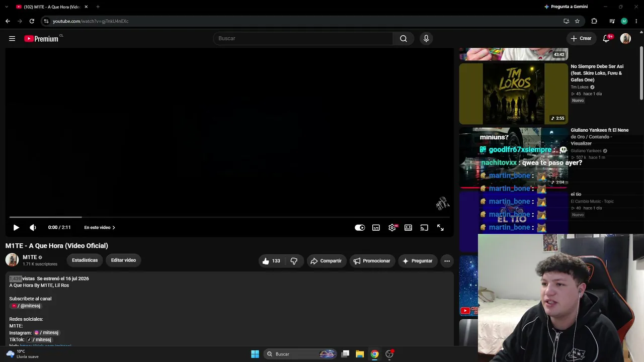Click the page vertical scrollbar
The width and height of the screenshot is (644, 362).
[641, 73]
